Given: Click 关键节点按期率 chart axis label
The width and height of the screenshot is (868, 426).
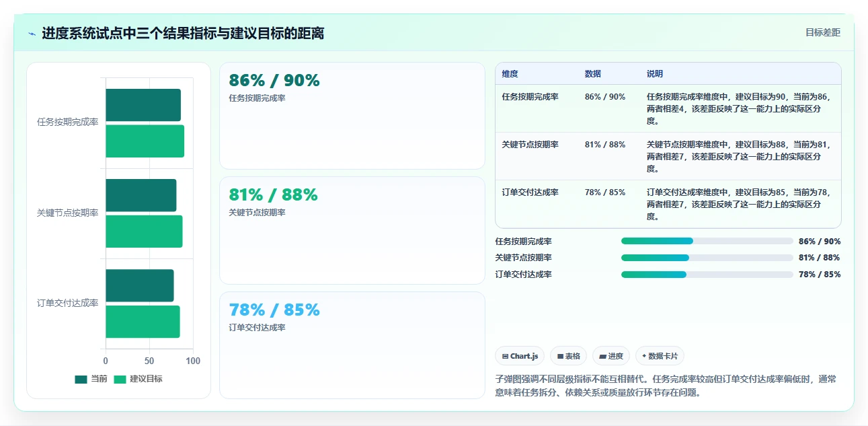Looking at the screenshot, I should point(67,213).
